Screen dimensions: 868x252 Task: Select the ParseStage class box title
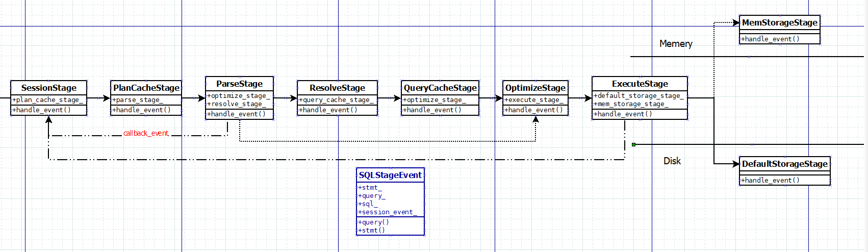(239, 84)
